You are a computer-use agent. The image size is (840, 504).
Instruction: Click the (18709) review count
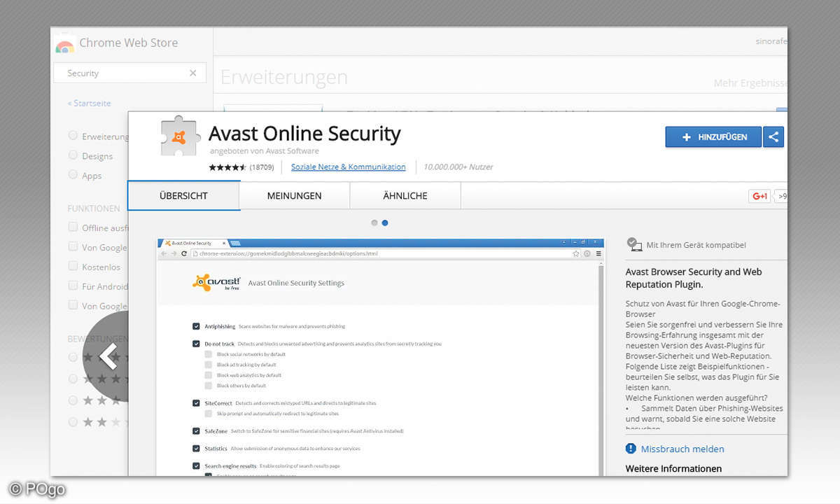(x=261, y=167)
